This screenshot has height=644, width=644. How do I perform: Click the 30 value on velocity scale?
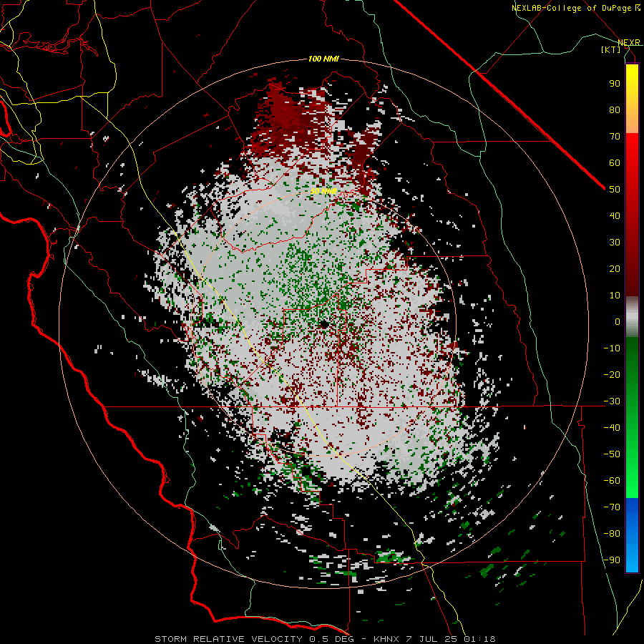(x=615, y=243)
